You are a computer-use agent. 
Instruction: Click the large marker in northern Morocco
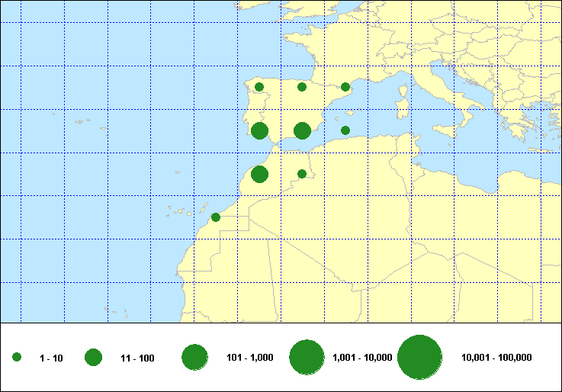[259, 174]
